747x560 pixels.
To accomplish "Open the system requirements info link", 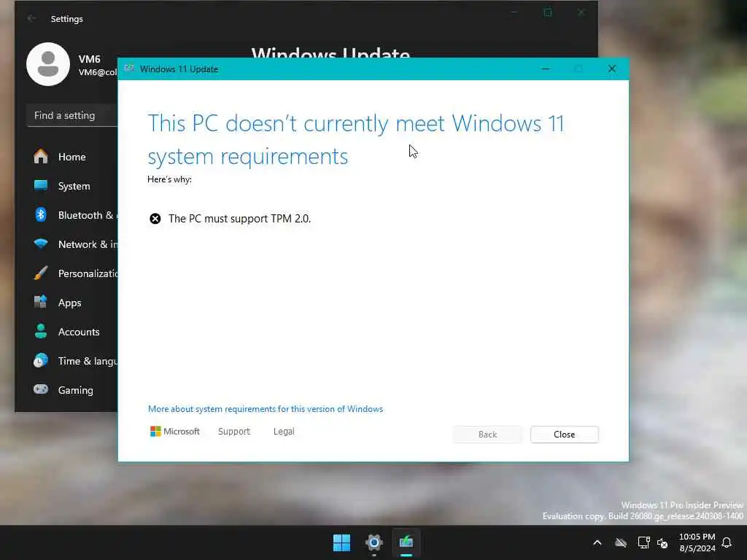I will point(266,409).
